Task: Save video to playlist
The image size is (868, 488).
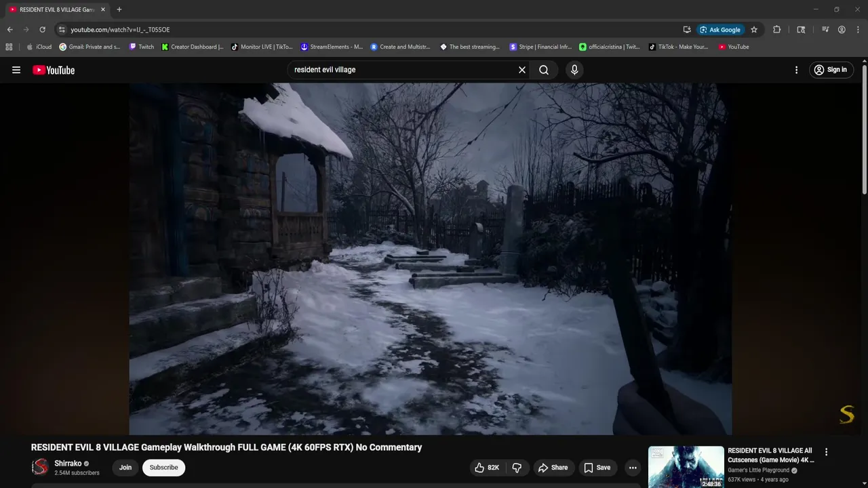Action: click(597, 468)
